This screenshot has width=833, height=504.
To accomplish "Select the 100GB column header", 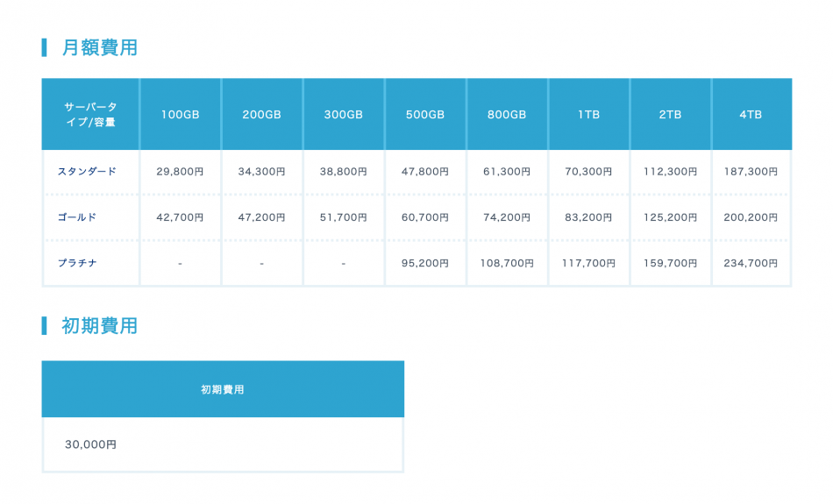I will pyautogui.click(x=180, y=115).
